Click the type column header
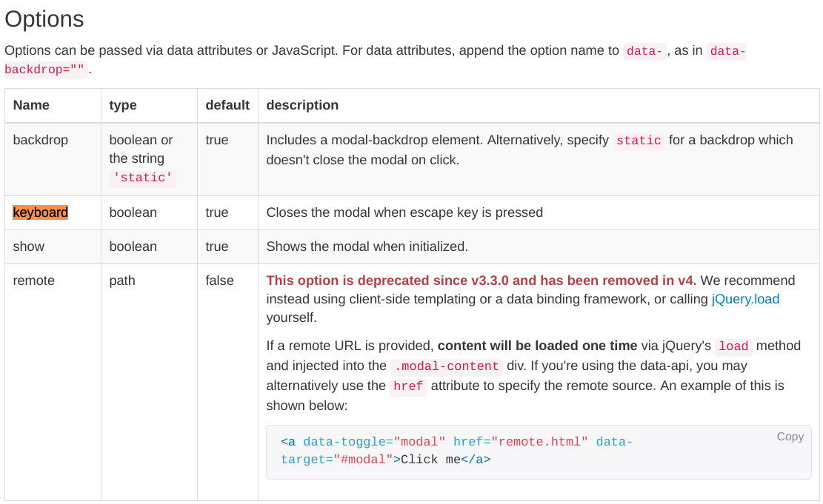823x504 pixels. 122,105
